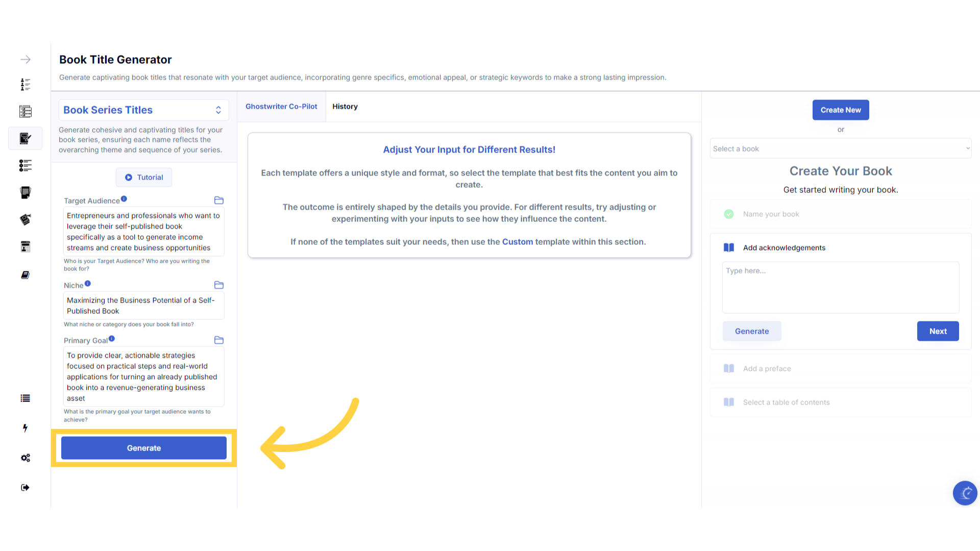Select the Ghostwriter Co-Pilot tab
The image size is (980, 551).
point(281,107)
